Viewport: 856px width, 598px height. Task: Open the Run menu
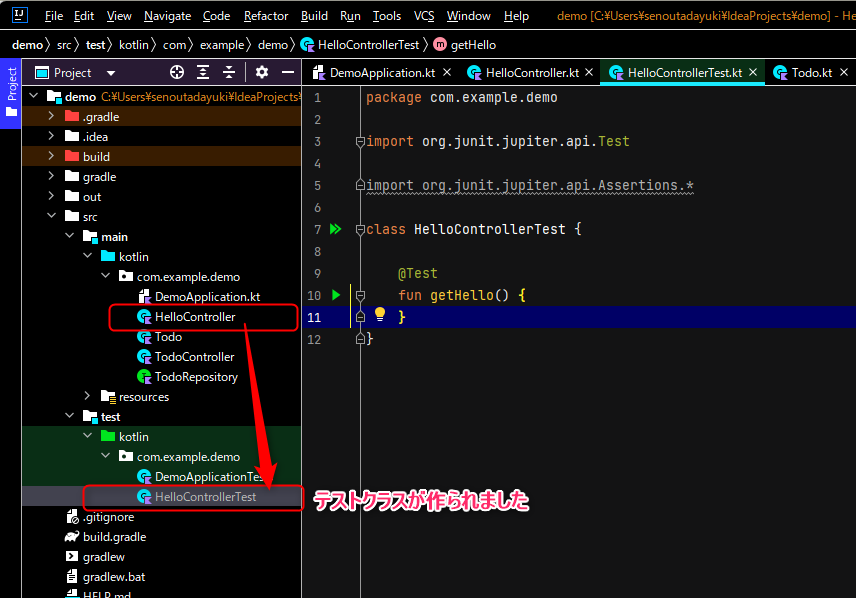(350, 16)
